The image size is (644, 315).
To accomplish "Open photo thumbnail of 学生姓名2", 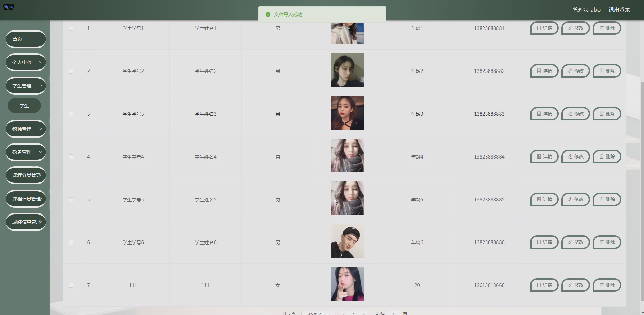I will 347,70.
